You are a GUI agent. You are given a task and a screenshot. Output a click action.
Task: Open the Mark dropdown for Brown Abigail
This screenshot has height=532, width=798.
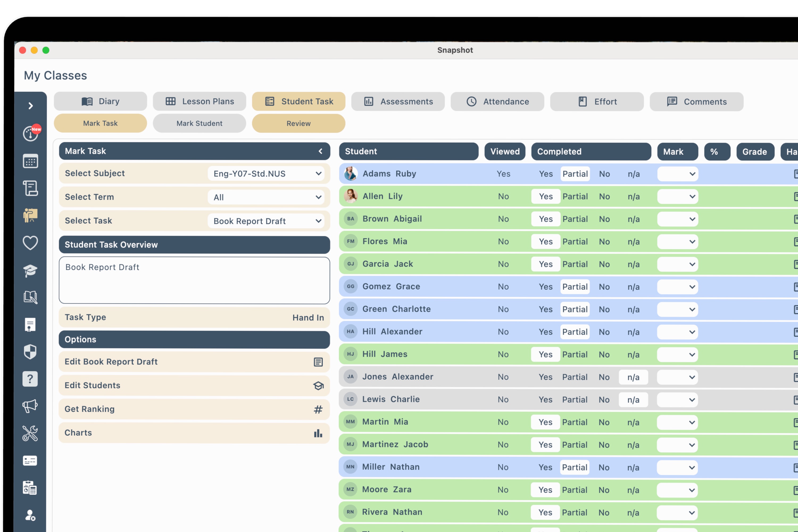678,219
